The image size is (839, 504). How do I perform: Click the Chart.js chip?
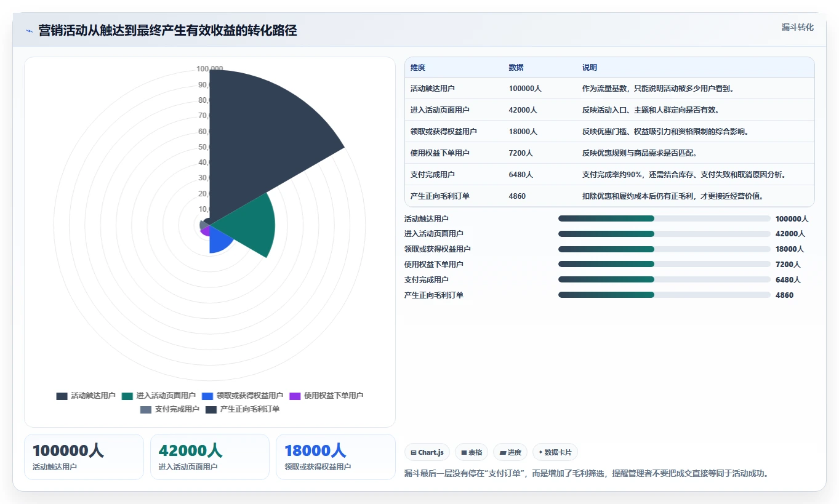(427, 452)
